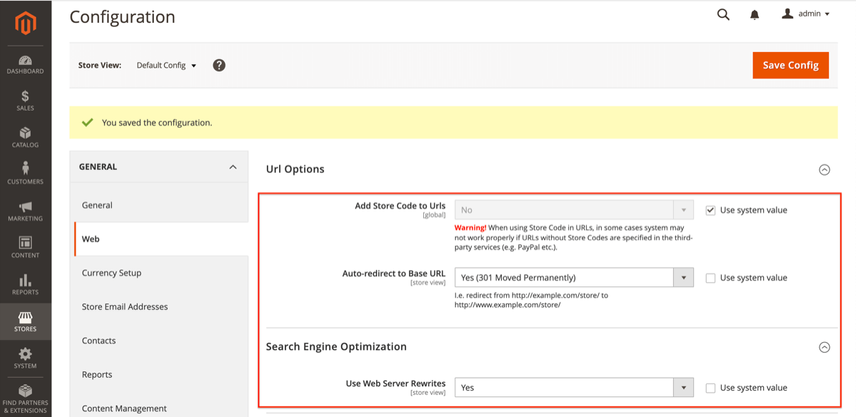
Task: Open the admin account menu
Action: tap(806, 14)
